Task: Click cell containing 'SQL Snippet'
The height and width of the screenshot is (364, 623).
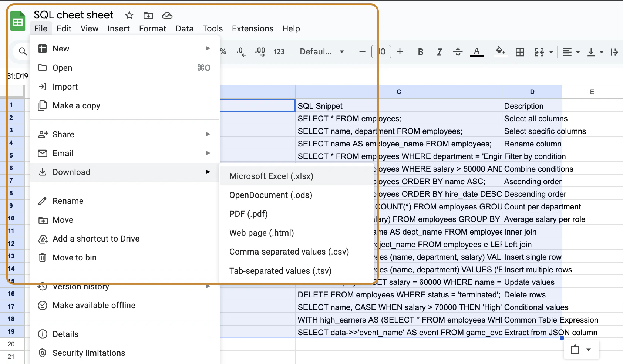Action: coord(399,106)
